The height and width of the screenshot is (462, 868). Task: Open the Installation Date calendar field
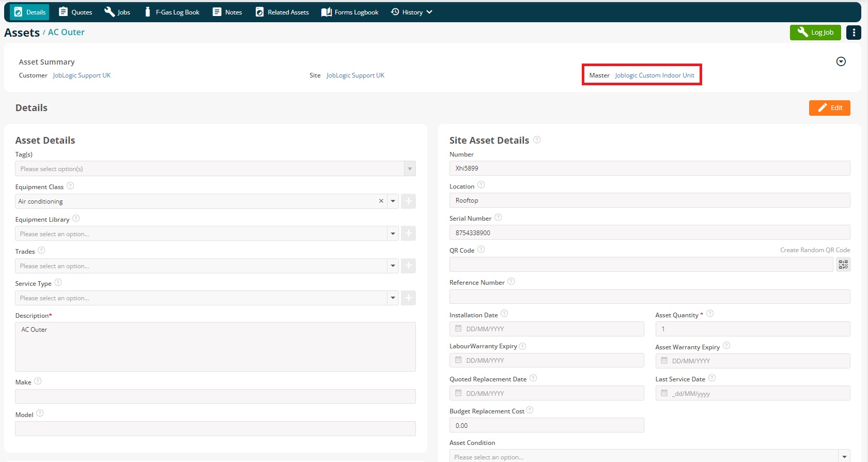(x=547, y=329)
